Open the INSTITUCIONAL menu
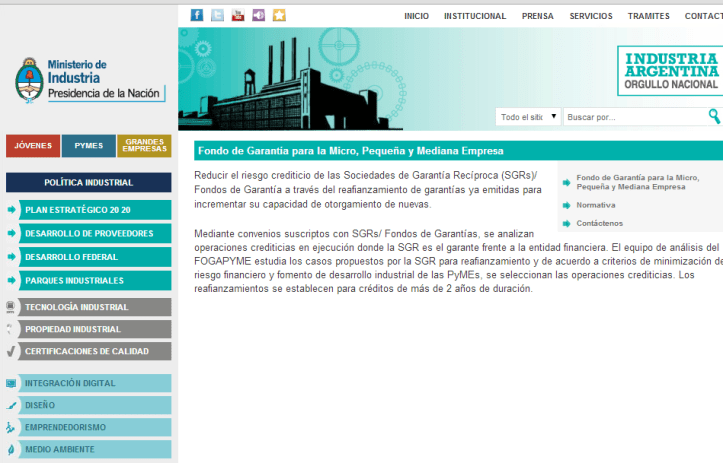The height and width of the screenshot is (463, 723). pyautogui.click(x=475, y=16)
